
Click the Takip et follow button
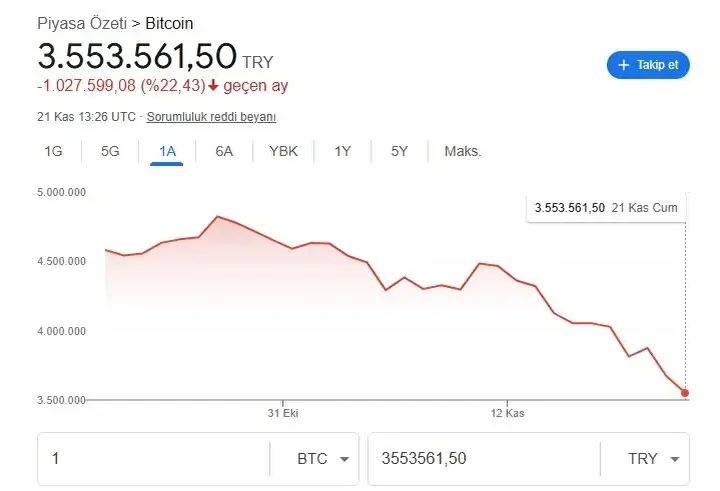(x=648, y=65)
